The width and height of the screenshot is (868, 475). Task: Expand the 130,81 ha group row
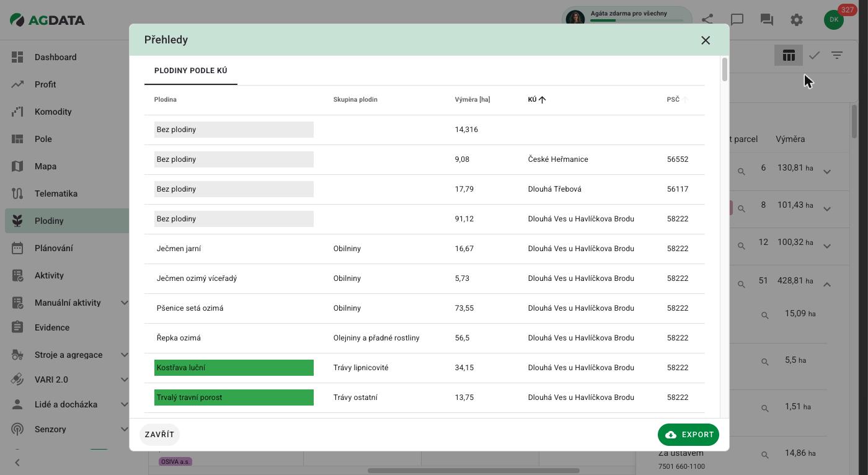pos(827,172)
